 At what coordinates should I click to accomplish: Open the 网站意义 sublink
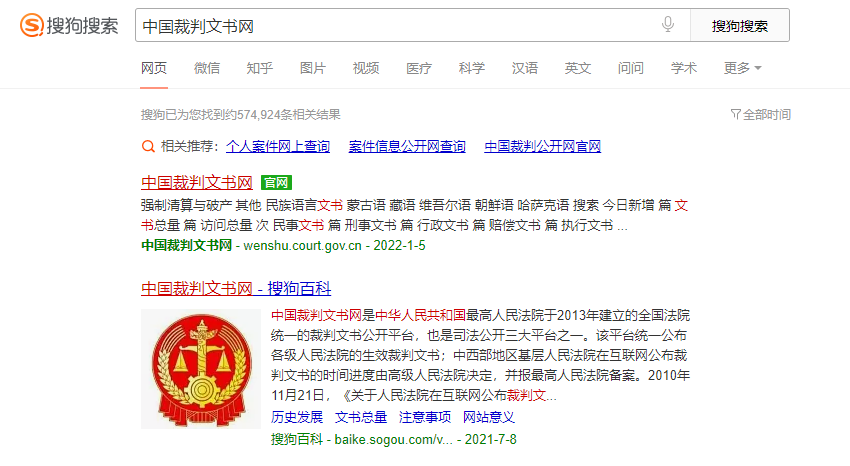point(488,417)
